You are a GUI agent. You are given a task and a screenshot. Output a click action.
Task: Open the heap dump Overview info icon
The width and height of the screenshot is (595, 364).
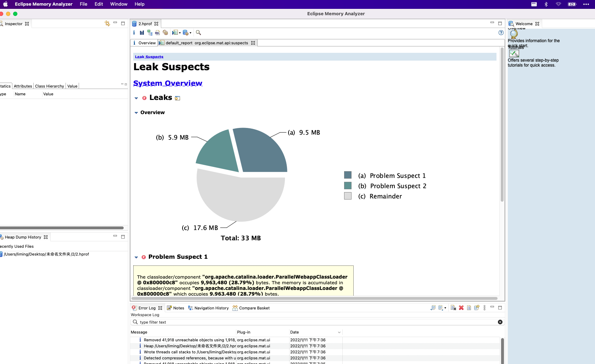pos(134,33)
